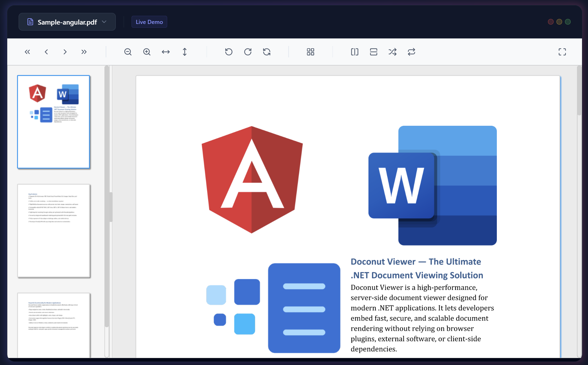The width and height of the screenshot is (588, 365).
Task: Click the sidebar splitter handle
Action: [111, 207]
